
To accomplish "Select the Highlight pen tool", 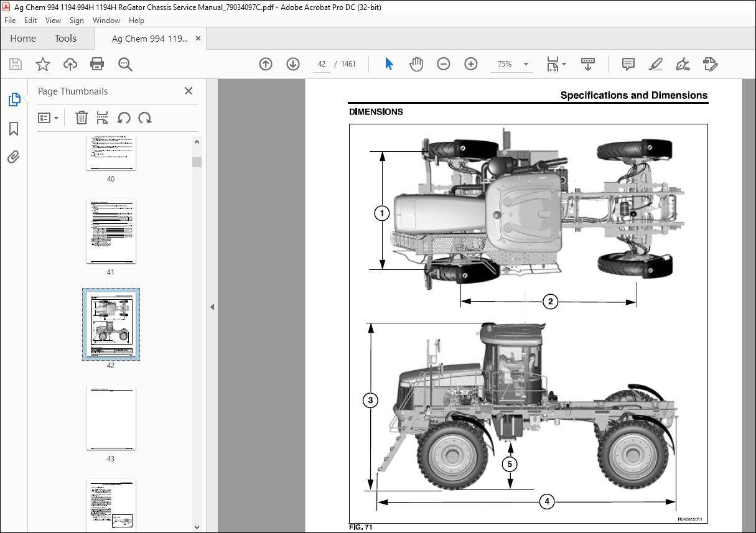I will tap(656, 64).
